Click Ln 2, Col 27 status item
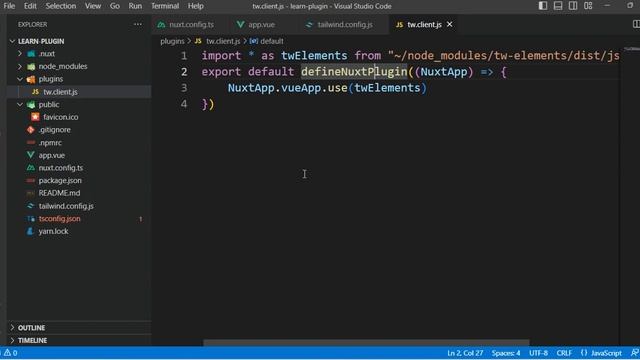This screenshot has height=360, width=640. click(465, 353)
